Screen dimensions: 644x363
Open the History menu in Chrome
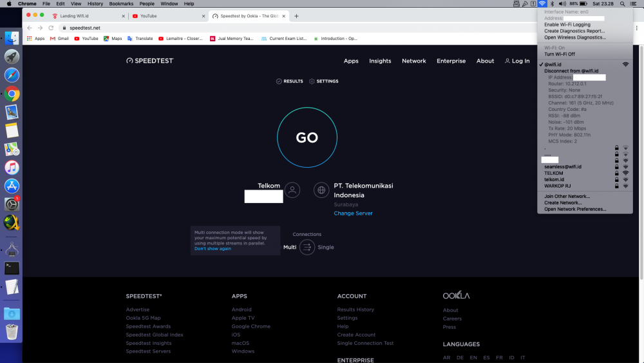(95, 4)
